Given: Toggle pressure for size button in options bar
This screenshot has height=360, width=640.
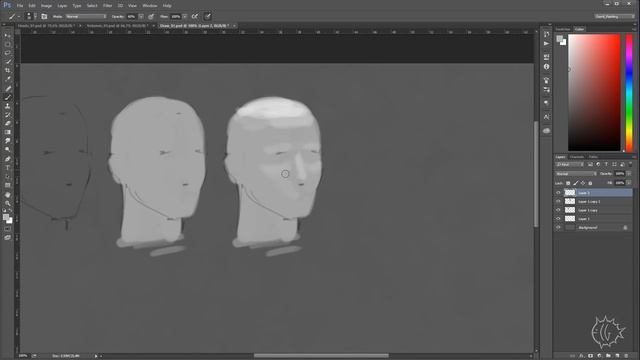Looking at the screenshot, I should click(x=207, y=16).
